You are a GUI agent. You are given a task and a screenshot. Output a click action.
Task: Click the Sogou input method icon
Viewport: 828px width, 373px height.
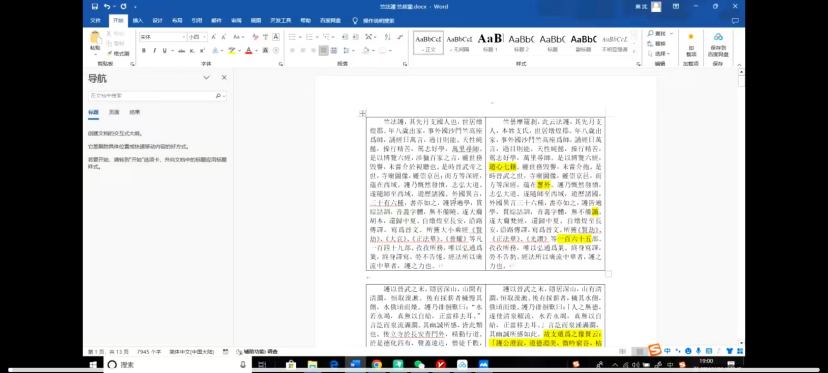(x=655, y=350)
